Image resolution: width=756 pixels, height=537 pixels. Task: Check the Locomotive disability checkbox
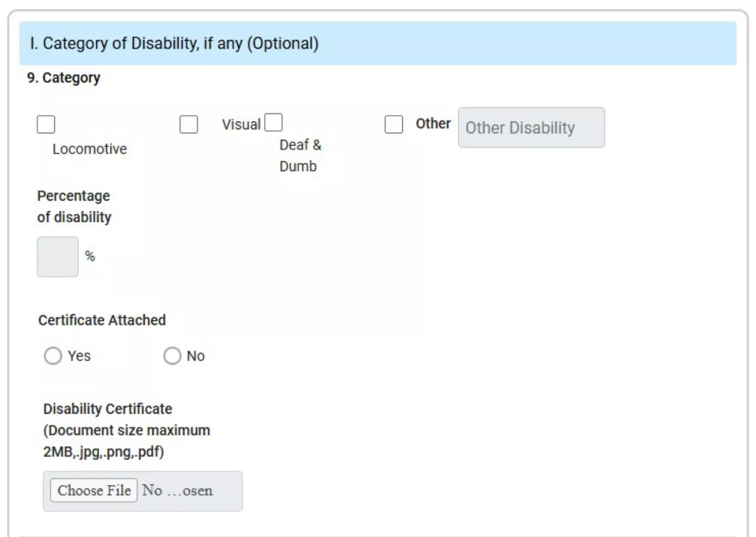click(x=45, y=124)
